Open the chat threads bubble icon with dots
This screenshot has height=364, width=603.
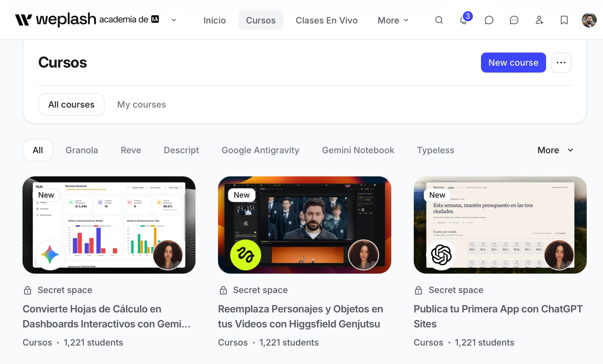coord(514,20)
